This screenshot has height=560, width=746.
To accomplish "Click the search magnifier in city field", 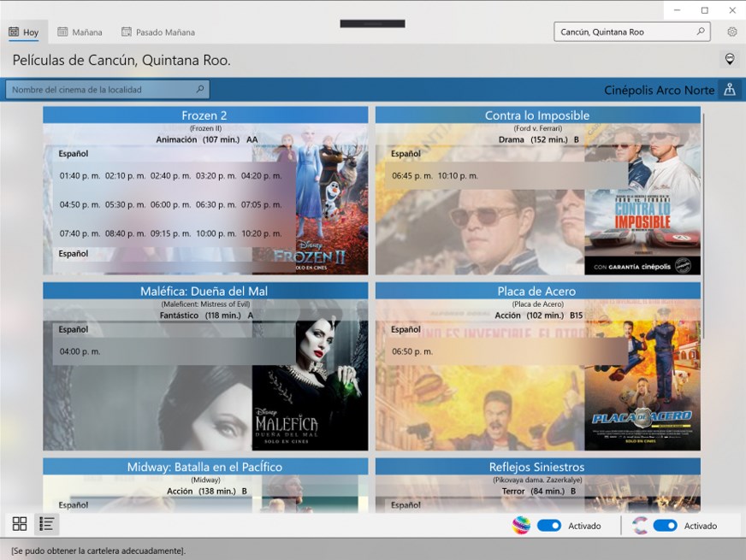I will coord(701,32).
